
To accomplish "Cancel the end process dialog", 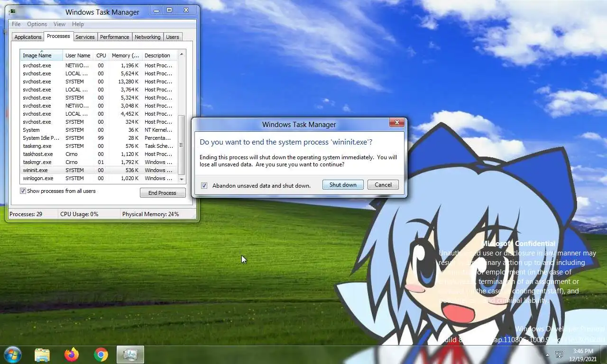I will [383, 185].
